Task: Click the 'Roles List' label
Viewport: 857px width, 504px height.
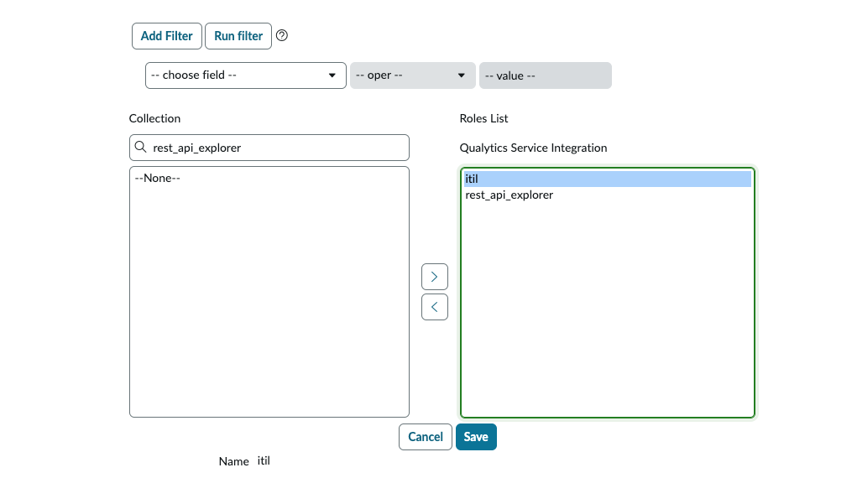Action: (483, 119)
